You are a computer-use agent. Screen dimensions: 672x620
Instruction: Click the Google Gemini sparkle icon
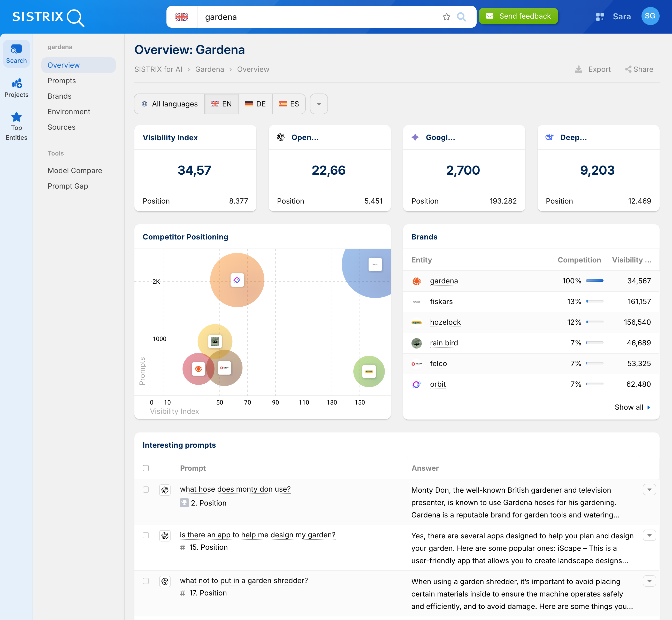415,137
